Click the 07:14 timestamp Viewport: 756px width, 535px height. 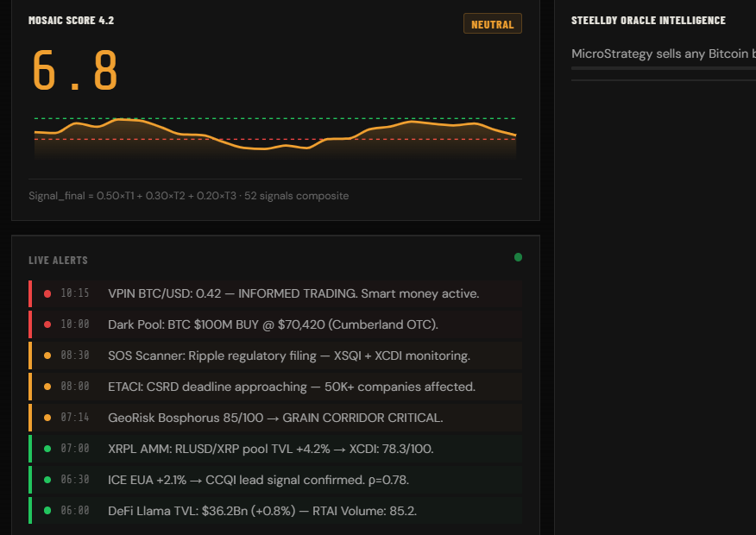(75, 418)
